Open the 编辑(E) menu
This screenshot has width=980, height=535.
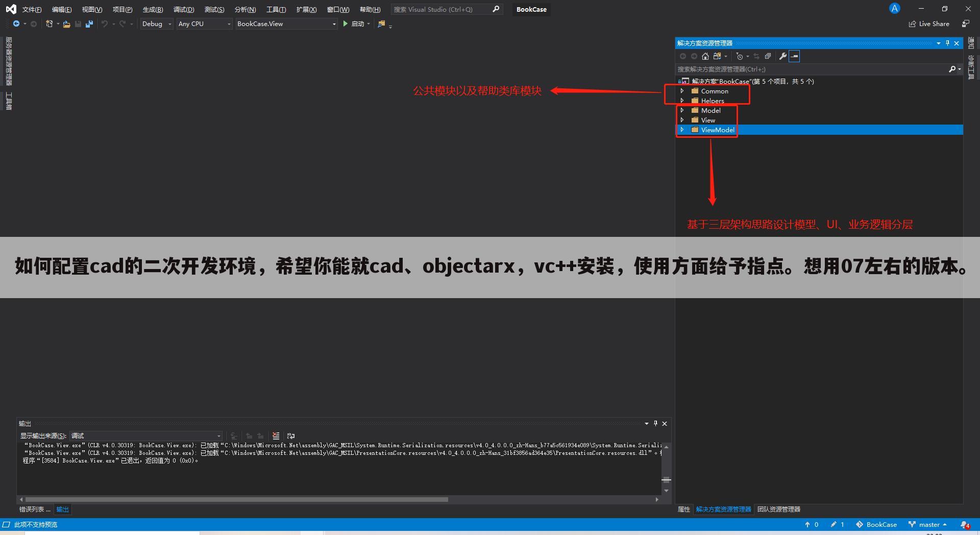click(62, 9)
